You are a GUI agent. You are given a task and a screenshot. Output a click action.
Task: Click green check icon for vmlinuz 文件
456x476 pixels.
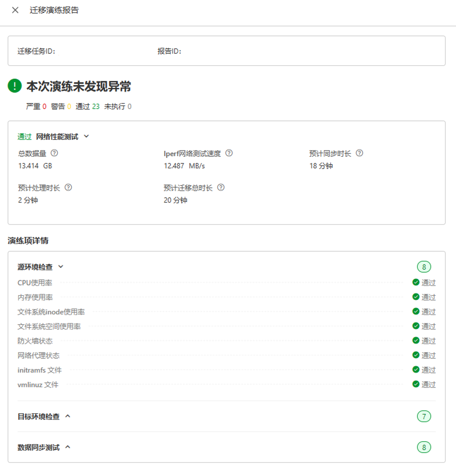click(416, 384)
